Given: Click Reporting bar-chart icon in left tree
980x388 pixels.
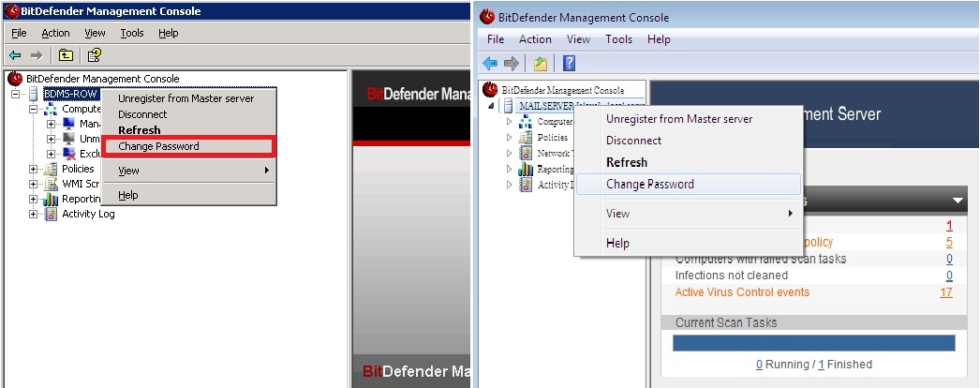Looking at the screenshot, I should (51, 200).
